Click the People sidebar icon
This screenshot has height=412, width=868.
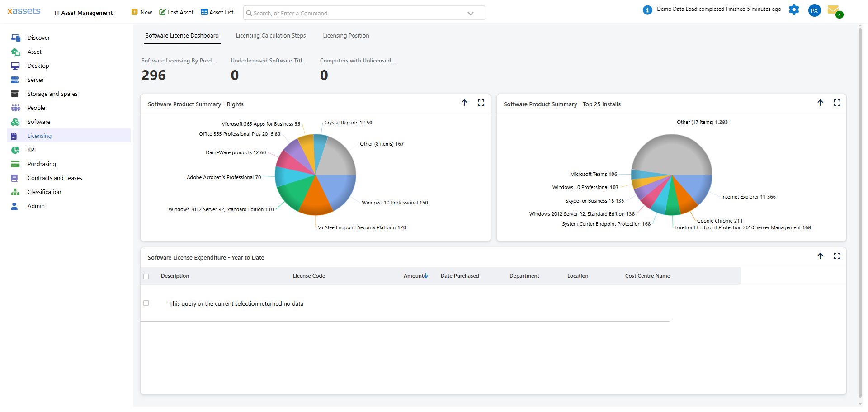pyautogui.click(x=15, y=108)
